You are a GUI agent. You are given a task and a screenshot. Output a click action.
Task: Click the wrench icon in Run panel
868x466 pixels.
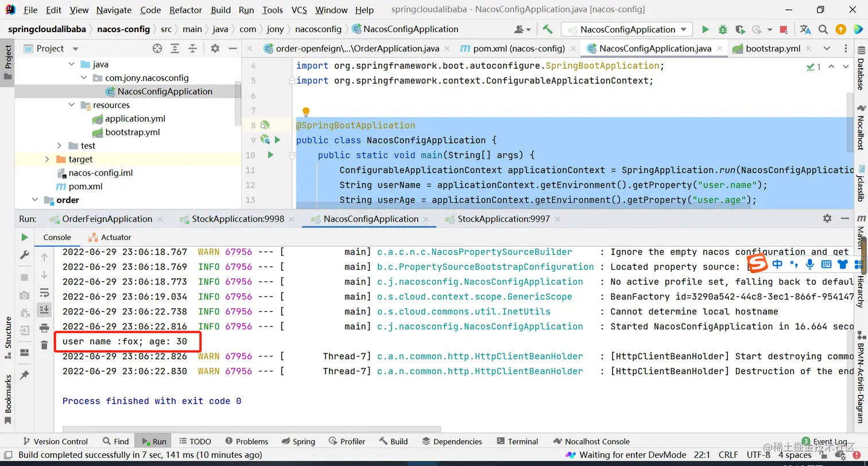(24, 254)
